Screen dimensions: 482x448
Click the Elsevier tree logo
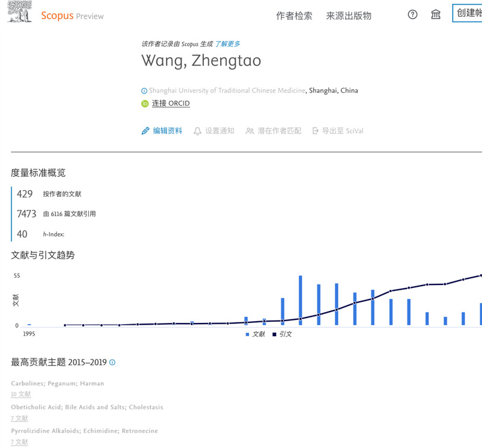(20, 13)
